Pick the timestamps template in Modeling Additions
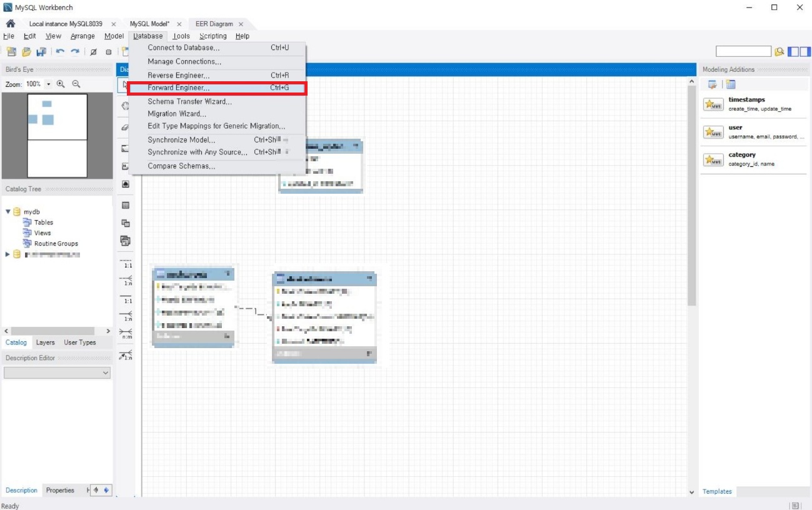Screen dimensions: 812x510 tap(753, 104)
